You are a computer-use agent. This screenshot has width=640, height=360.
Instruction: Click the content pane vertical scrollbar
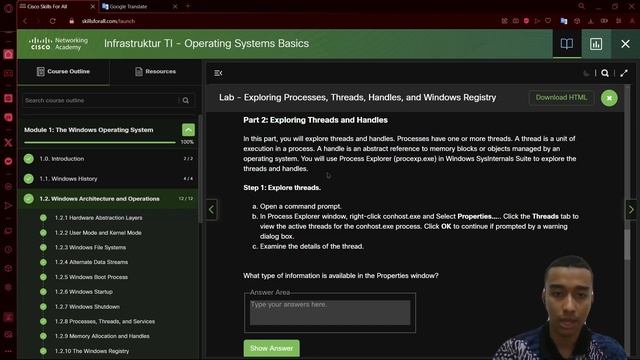pyautogui.click(x=627, y=245)
